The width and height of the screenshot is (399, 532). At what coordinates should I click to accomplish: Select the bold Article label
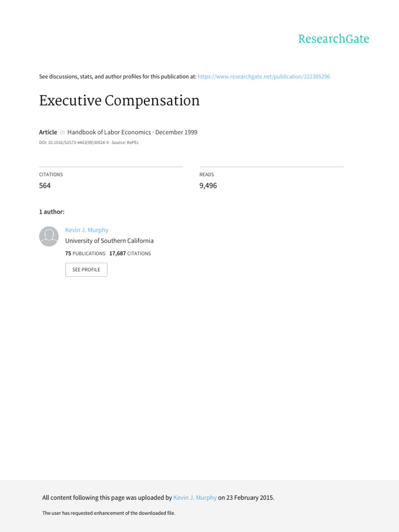(x=48, y=132)
